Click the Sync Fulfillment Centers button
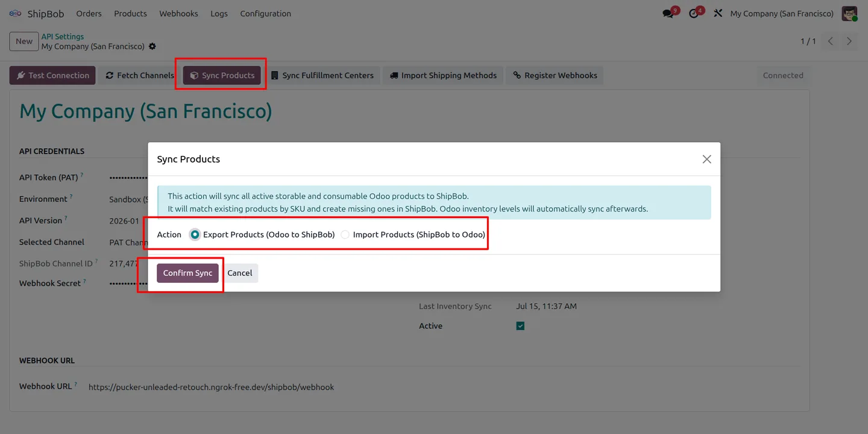The width and height of the screenshot is (868, 434). pyautogui.click(x=322, y=75)
